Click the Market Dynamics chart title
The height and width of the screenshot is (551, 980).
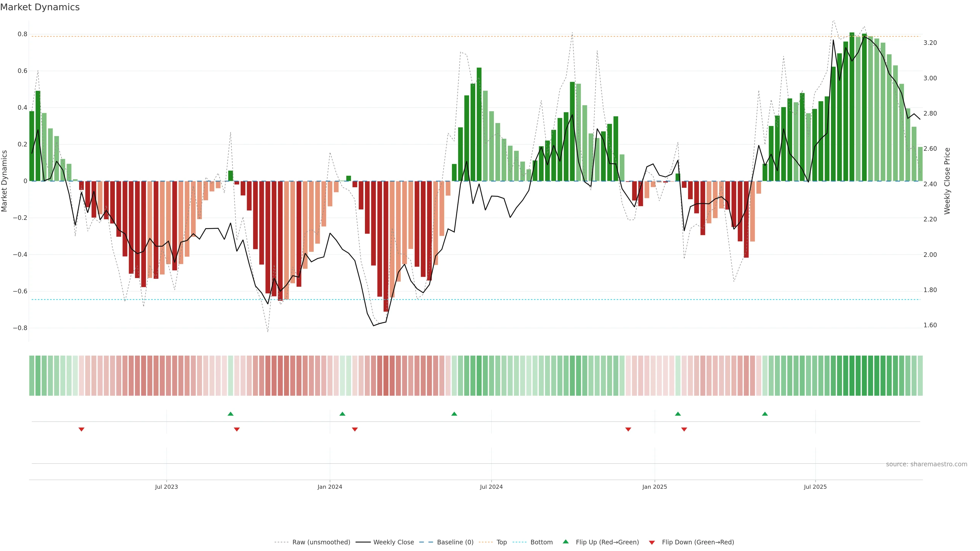click(x=40, y=7)
